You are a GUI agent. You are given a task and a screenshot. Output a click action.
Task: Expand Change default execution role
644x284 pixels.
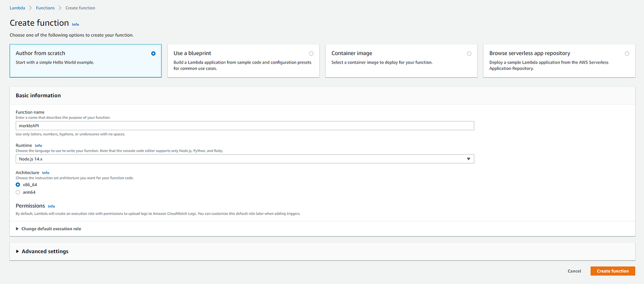(x=48, y=229)
